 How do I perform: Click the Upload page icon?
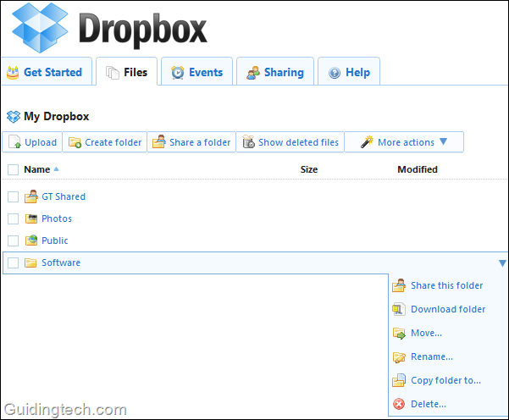15,142
